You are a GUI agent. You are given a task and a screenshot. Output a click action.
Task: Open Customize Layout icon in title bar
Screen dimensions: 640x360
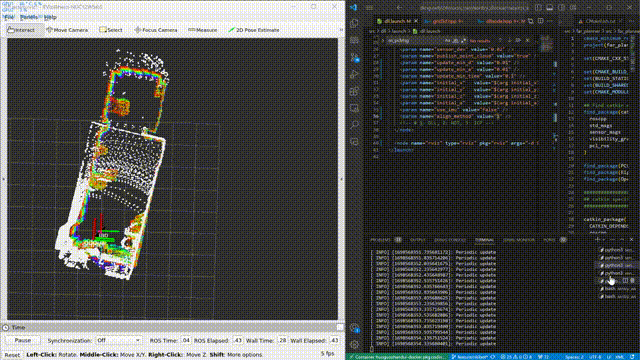(x=573, y=7)
